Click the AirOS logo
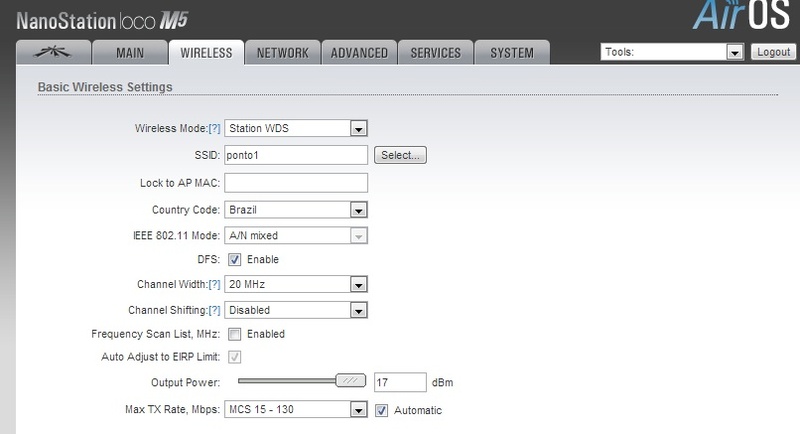Viewport: 800px width, 434px height. tap(741, 14)
